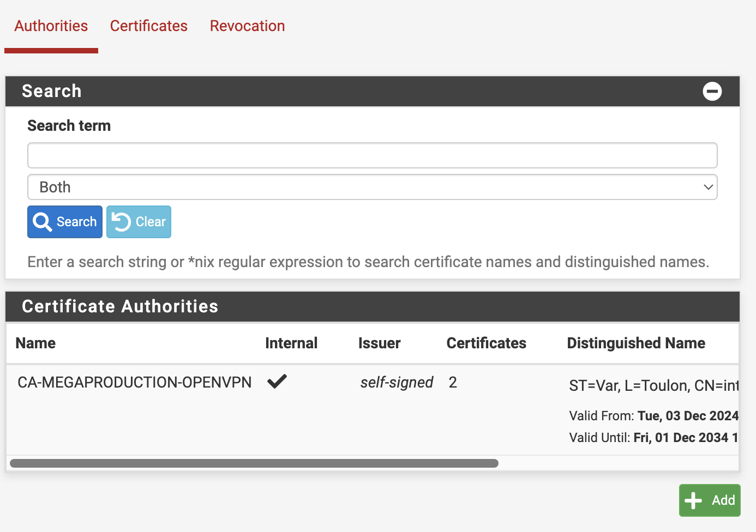This screenshot has height=532, width=756.
Task: Click the Clear button with undo arrow
Action: 139,222
